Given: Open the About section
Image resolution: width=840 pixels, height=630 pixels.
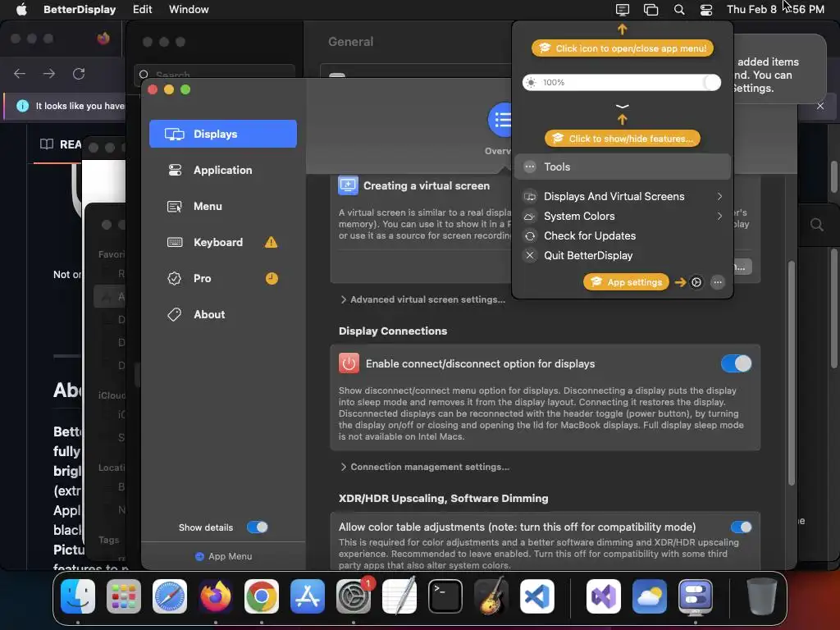Looking at the screenshot, I should click(223, 314).
